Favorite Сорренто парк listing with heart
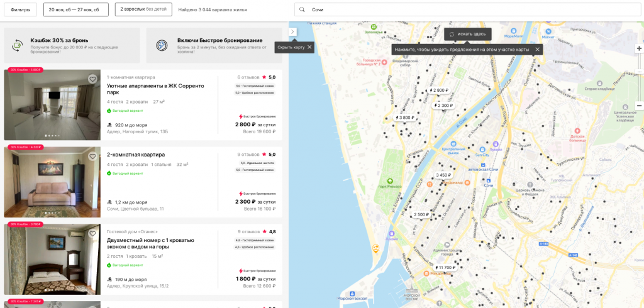Screen dimensions: 644x308 tap(92, 79)
